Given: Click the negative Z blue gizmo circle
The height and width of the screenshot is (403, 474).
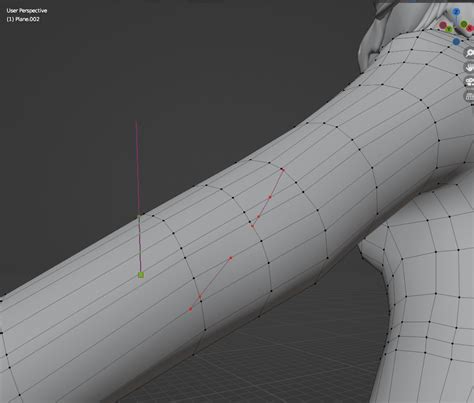Looking at the screenshot, I should [x=456, y=42].
